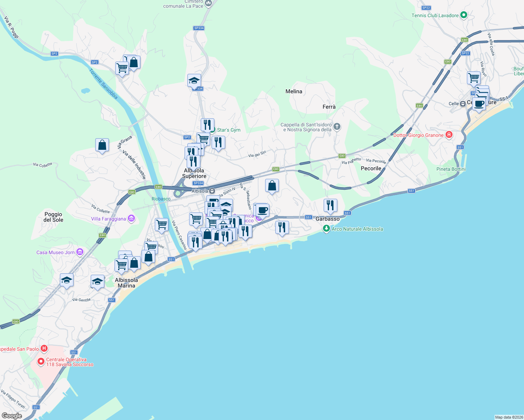Click the museum icon at Casa Museo Jorn
The height and width of the screenshot is (420, 524).
pyautogui.click(x=80, y=252)
